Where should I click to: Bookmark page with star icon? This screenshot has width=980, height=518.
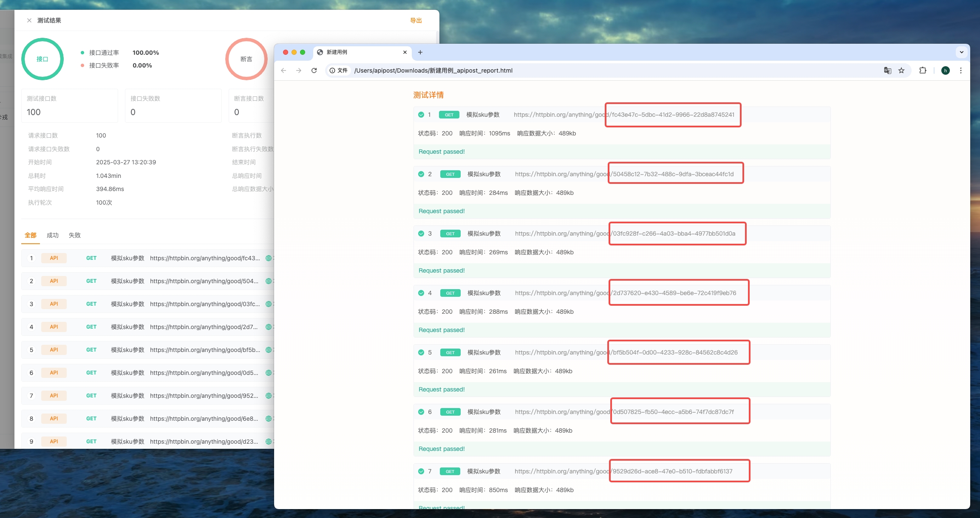(x=901, y=70)
